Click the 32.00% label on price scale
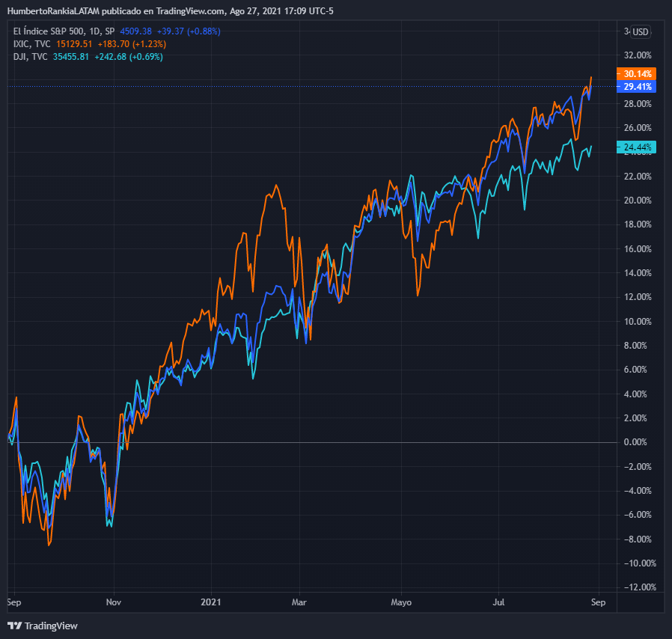This screenshot has height=639, width=672. 638,55
